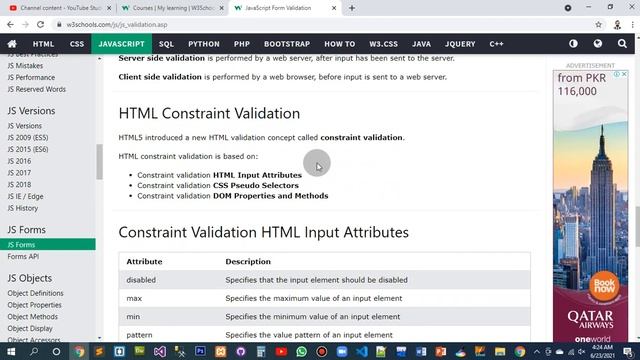
Task: Open Calculator from taskbar
Action: pyautogui.click(x=261, y=351)
